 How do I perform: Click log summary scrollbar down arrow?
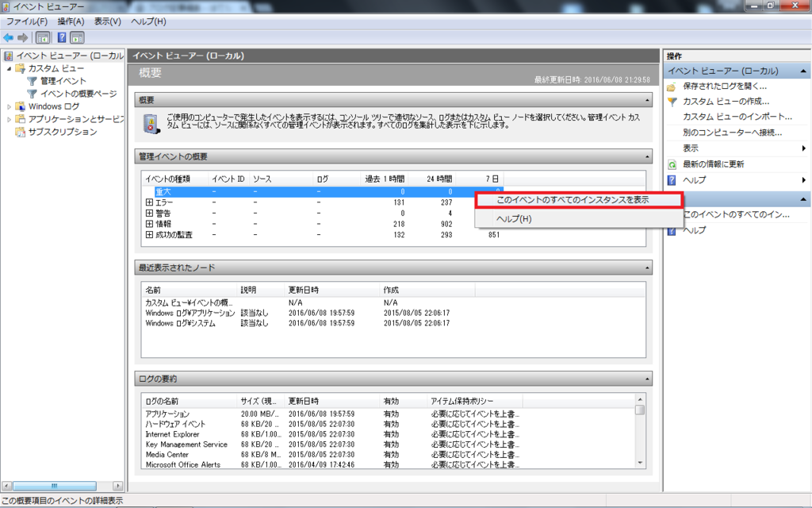coord(640,463)
